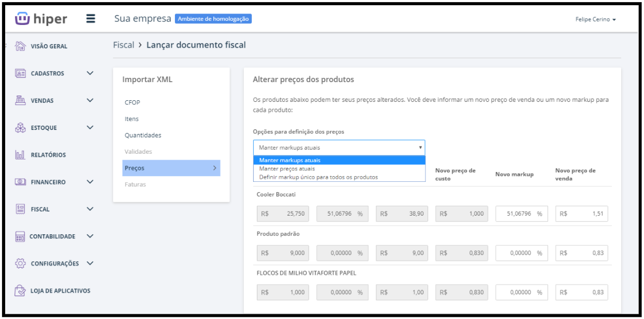Screen dimensions: 644x319
Task: Click Cooler Boccati new cost 1,000 field
Action: click(x=462, y=214)
